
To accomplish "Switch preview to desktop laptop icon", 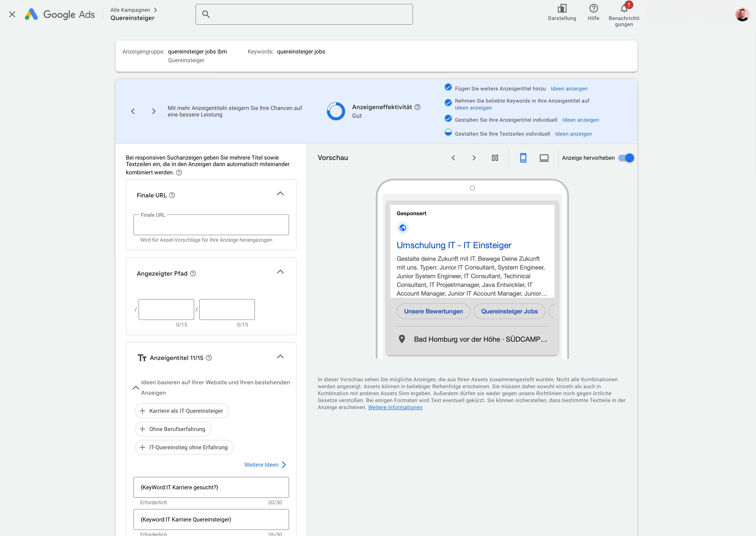I will click(x=544, y=158).
